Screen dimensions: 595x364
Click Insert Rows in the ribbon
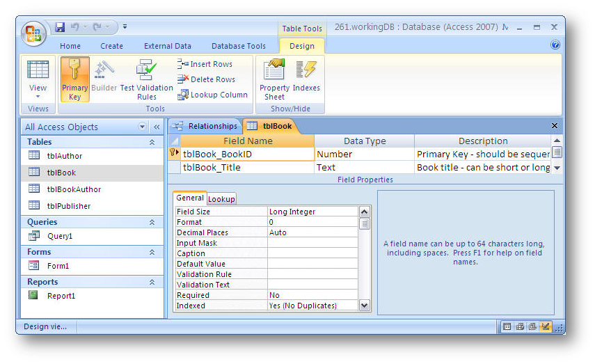point(205,64)
